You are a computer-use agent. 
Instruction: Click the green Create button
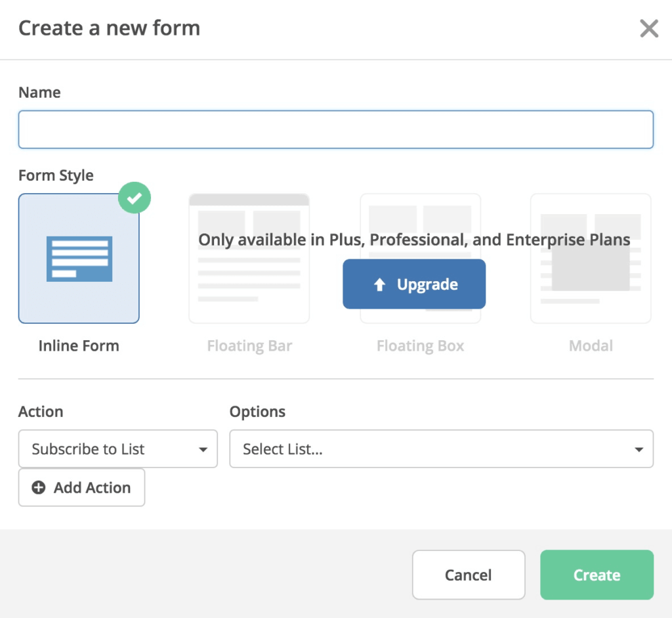[597, 575]
